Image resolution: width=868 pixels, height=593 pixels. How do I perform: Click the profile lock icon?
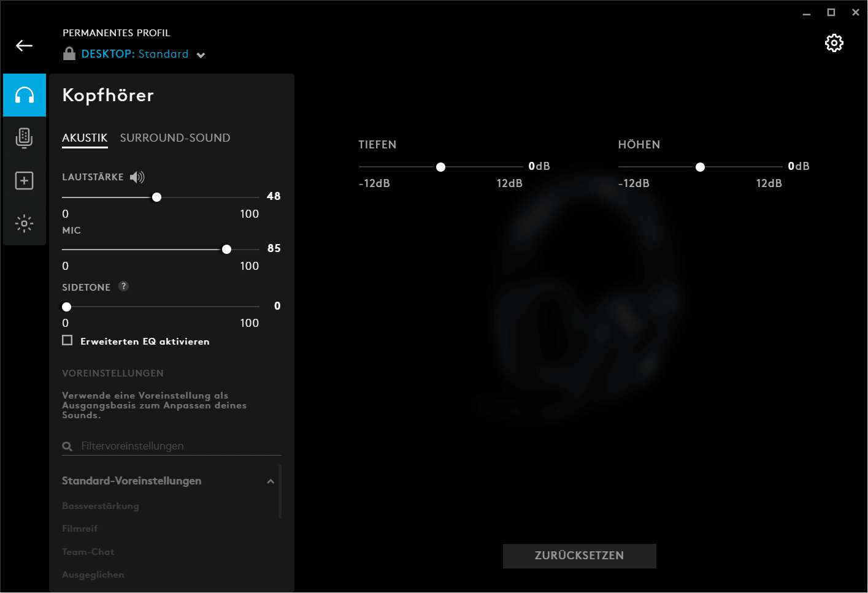(x=69, y=54)
